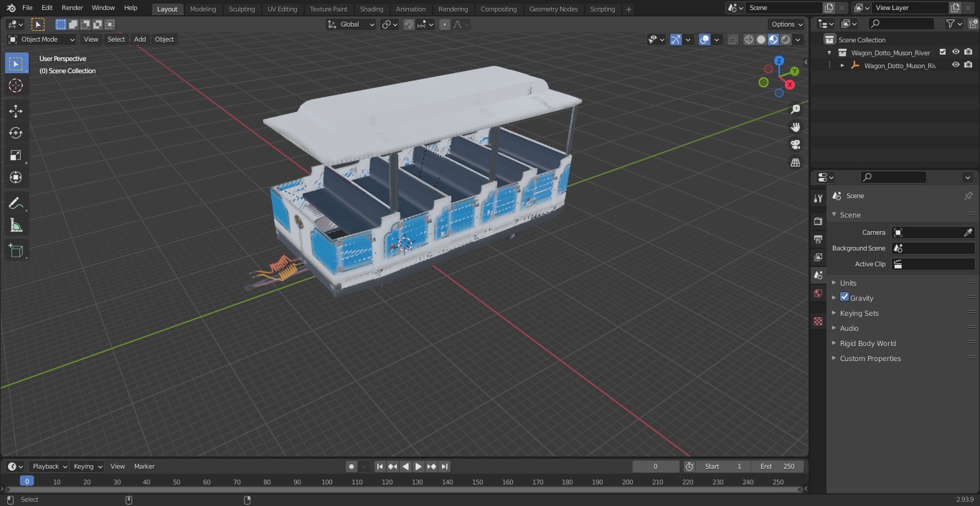The image size is (980, 506).
Task: Click the current frame marker at 0
Action: [x=27, y=481]
